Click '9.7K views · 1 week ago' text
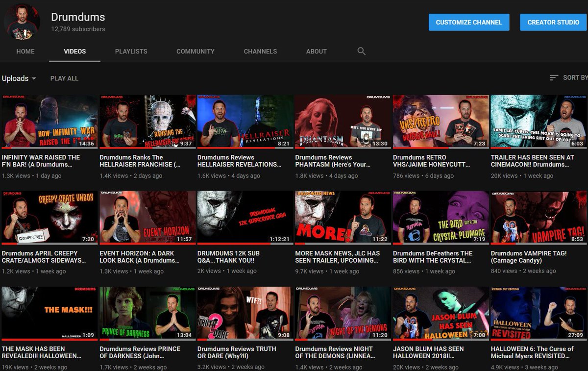 (327, 271)
